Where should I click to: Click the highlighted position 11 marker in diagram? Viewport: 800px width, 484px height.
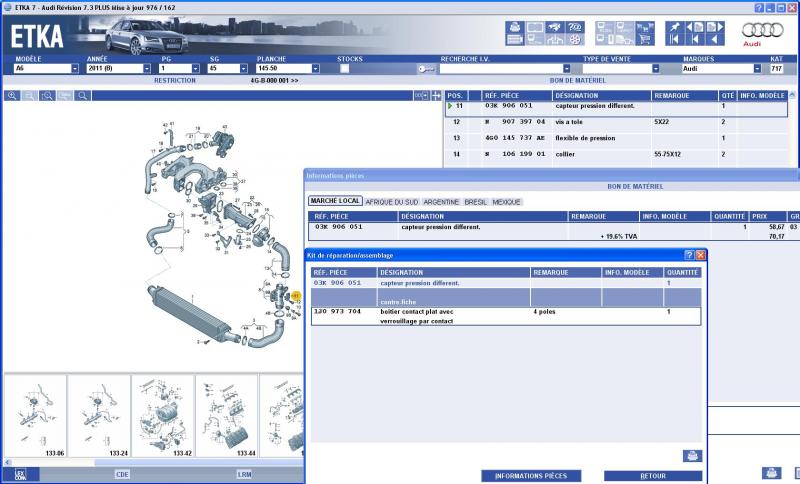(x=296, y=295)
